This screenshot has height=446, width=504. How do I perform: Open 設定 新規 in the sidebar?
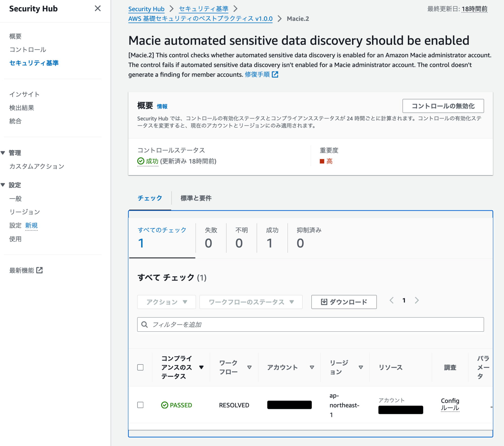tap(23, 225)
